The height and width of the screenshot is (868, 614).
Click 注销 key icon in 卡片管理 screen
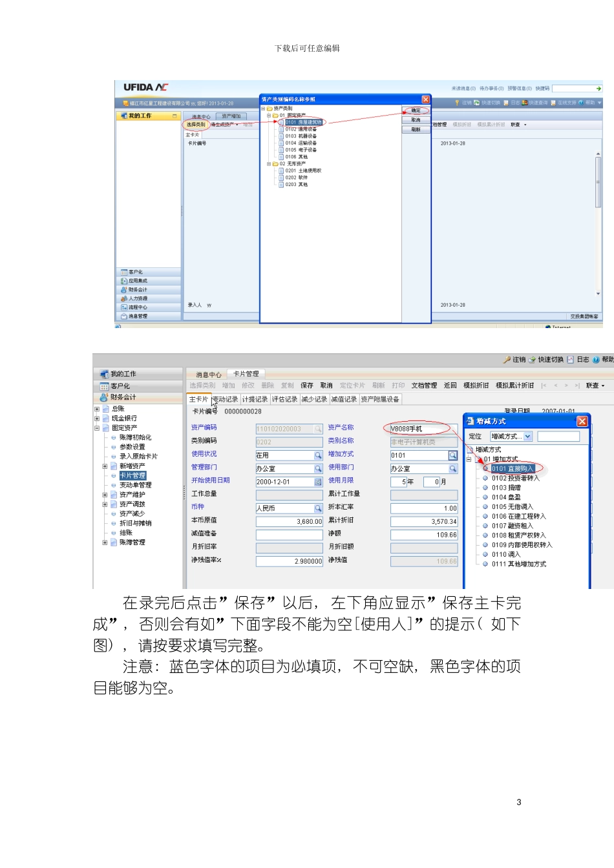pyautogui.click(x=507, y=360)
